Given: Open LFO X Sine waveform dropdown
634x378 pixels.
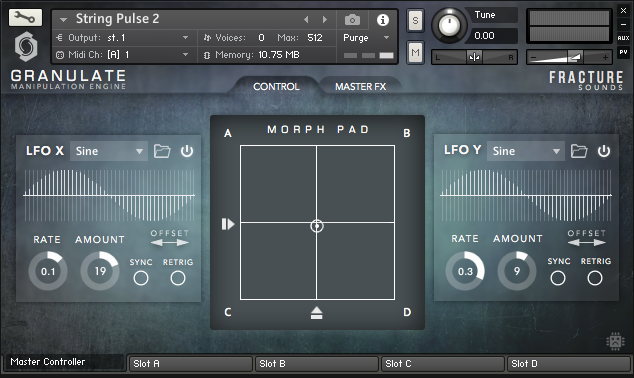Looking at the screenshot, I should click(x=109, y=151).
